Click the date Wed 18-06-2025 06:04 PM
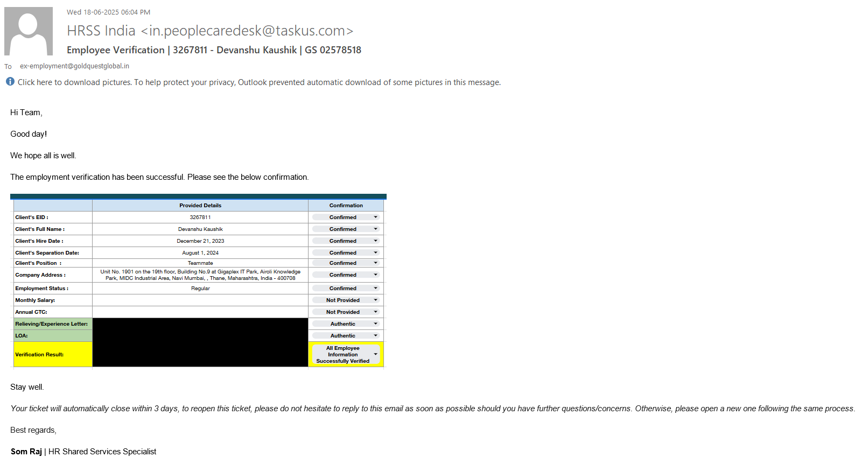This screenshot has height=464, width=868. (x=108, y=12)
